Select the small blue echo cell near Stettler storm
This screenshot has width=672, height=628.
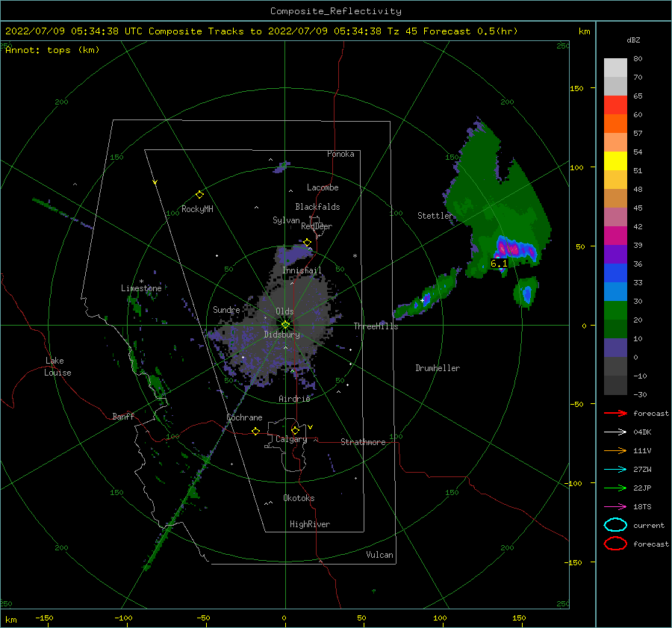click(526, 293)
